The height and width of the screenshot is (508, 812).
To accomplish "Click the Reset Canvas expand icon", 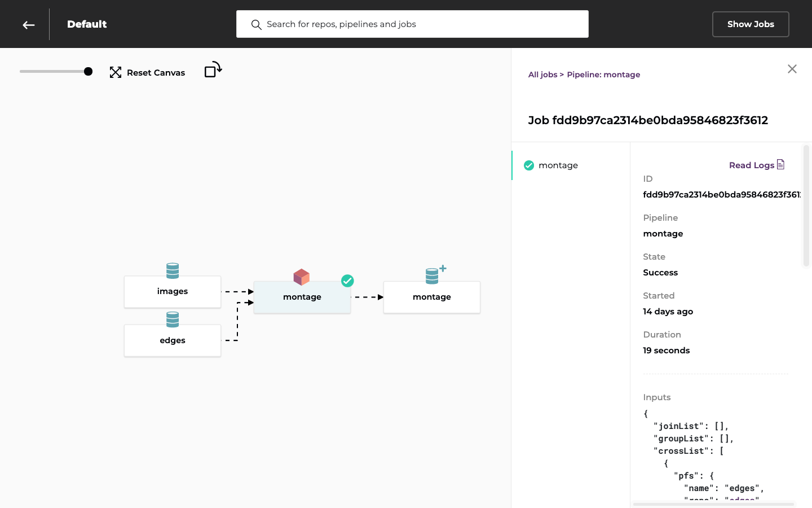I will (x=116, y=72).
